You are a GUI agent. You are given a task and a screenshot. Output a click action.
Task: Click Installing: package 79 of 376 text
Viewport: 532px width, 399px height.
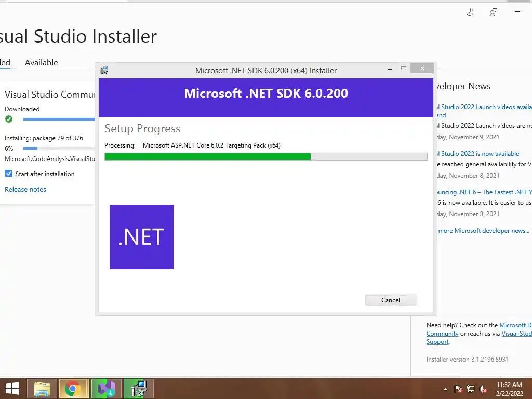click(44, 138)
